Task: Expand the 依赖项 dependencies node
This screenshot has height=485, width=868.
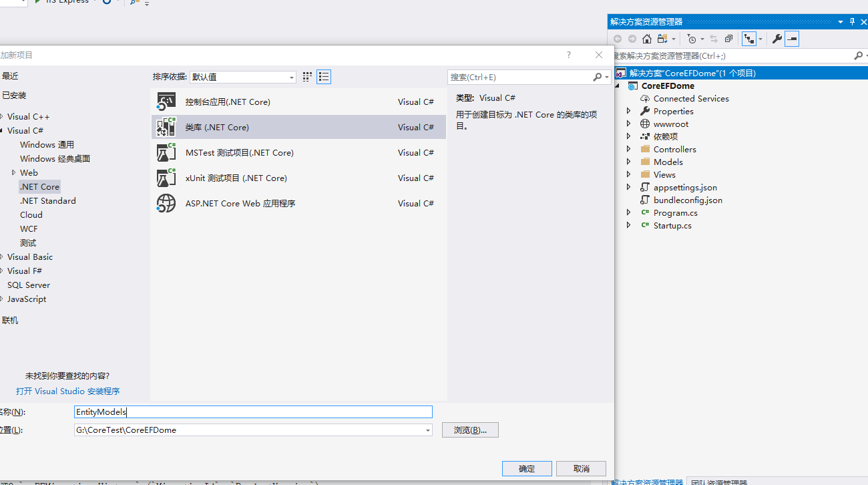Action: click(628, 137)
